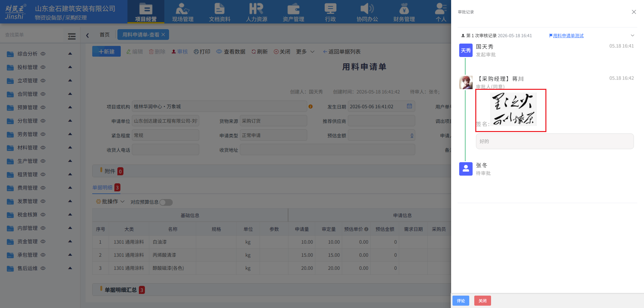Toggle eye icon next to 综合分析
Screen dimensions: 644x308
click(43, 54)
